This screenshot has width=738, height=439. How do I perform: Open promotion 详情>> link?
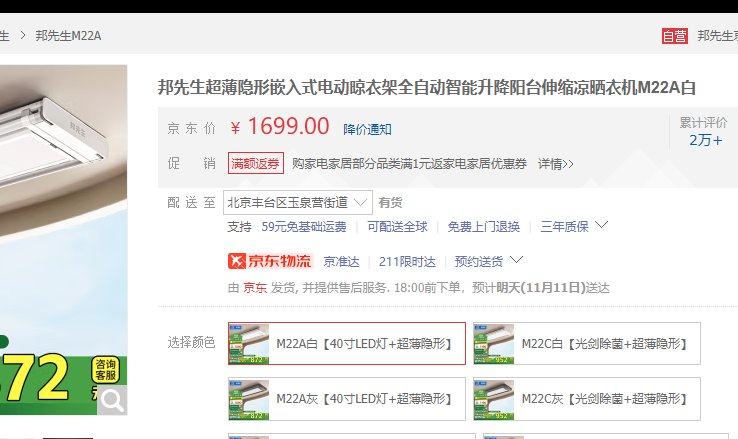pyautogui.click(x=555, y=164)
